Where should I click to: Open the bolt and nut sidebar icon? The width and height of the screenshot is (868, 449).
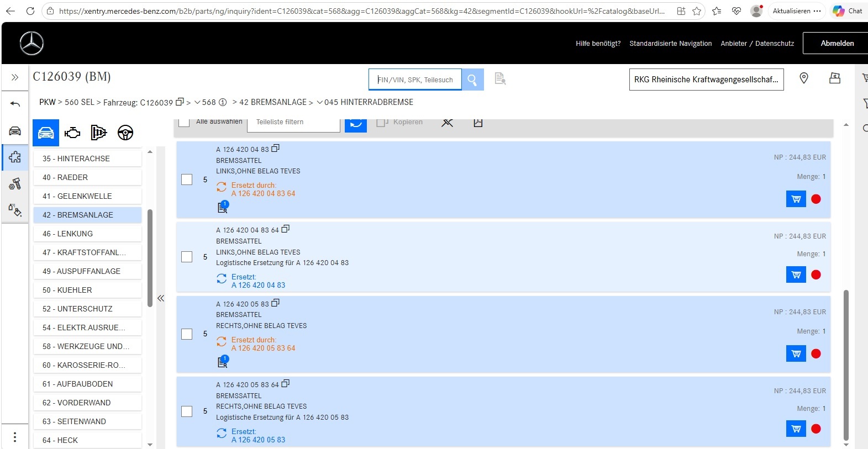15,183
